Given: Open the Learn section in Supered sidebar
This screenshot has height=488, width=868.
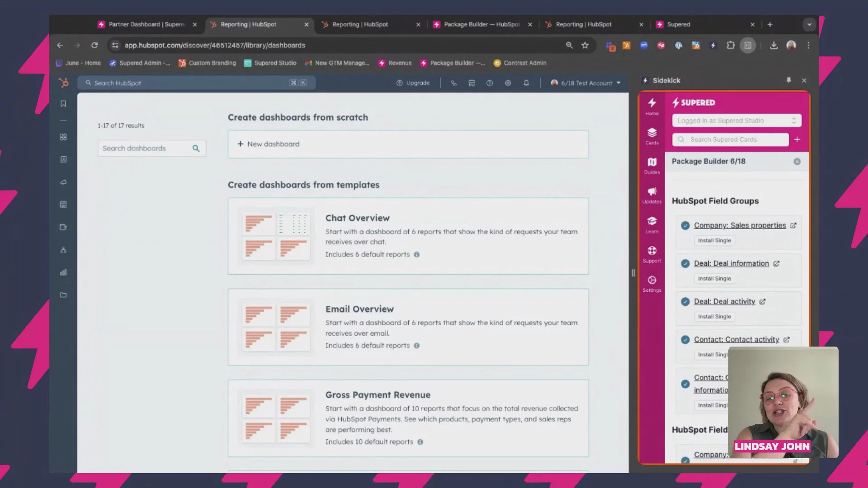Looking at the screenshot, I should [652, 225].
